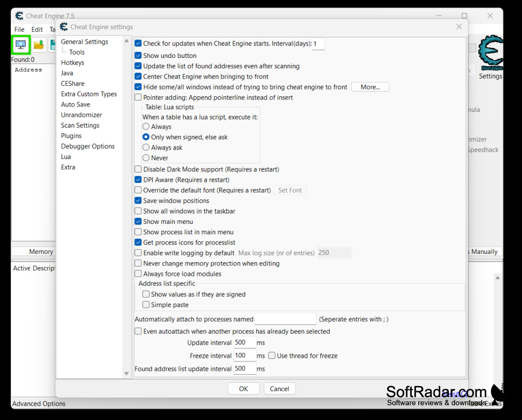Click Advanced Options in the main window
The width and height of the screenshot is (522, 420).
click(39, 404)
